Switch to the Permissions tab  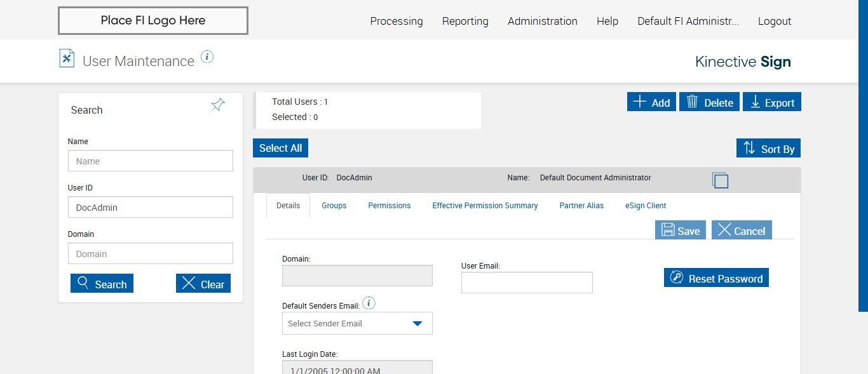[x=389, y=206]
